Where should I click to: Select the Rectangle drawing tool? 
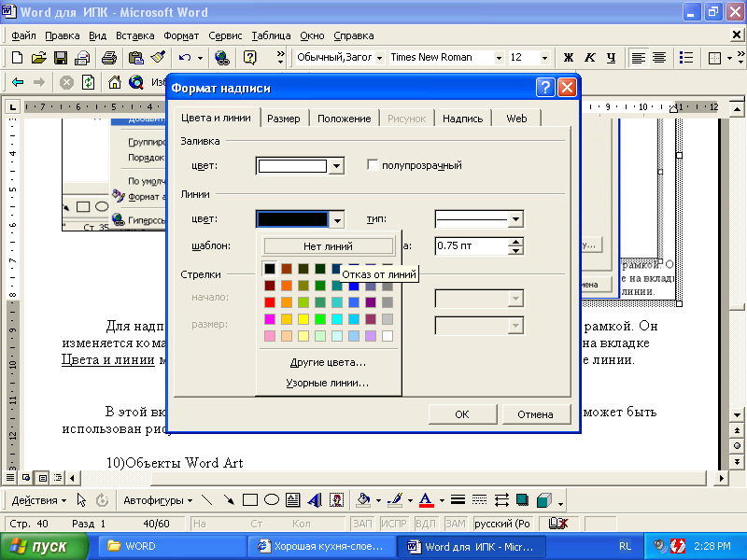click(250, 499)
